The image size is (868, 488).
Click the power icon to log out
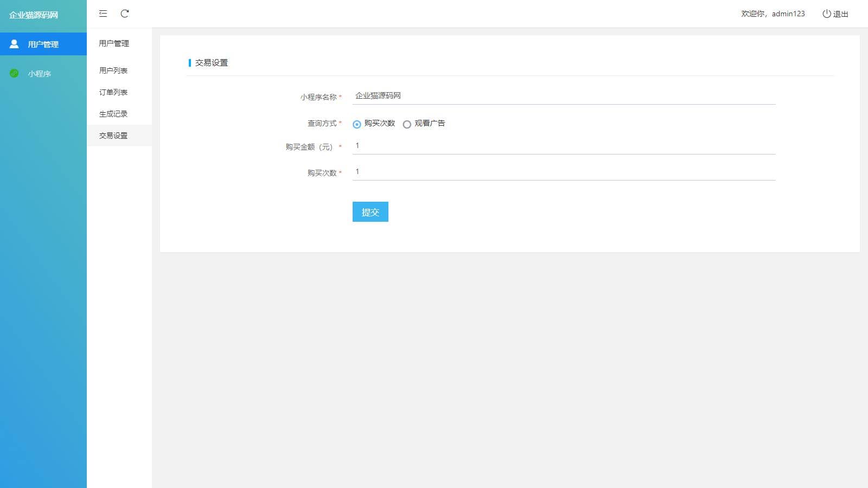coord(826,14)
